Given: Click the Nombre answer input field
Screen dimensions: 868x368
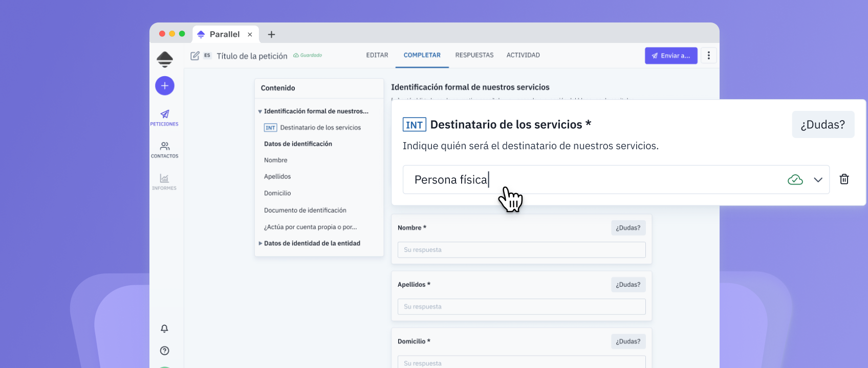Looking at the screenshot, I should 522,250.
